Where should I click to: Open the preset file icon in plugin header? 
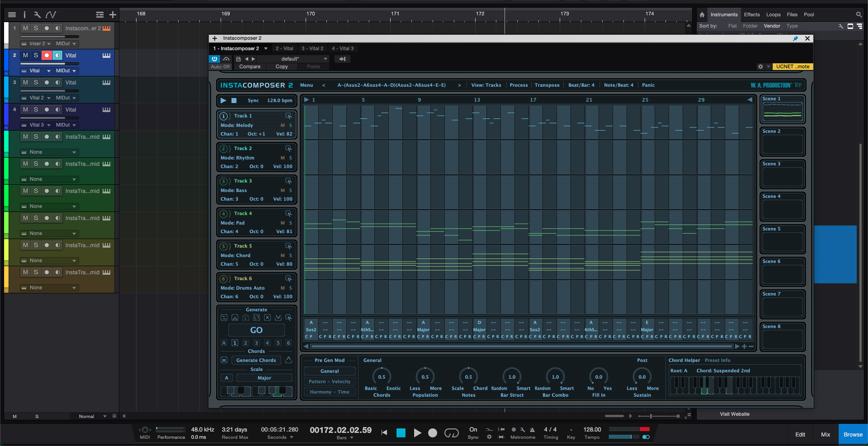[x=238, y=59]
